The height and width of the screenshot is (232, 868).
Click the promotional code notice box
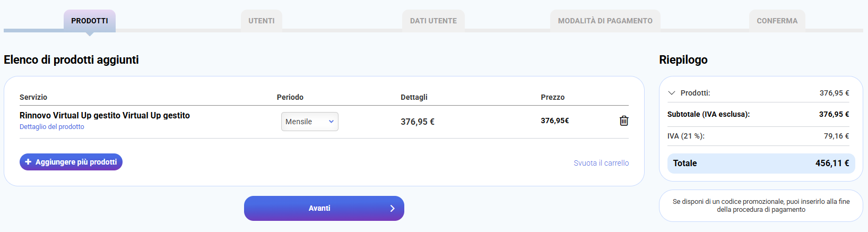tap(761, 205)
